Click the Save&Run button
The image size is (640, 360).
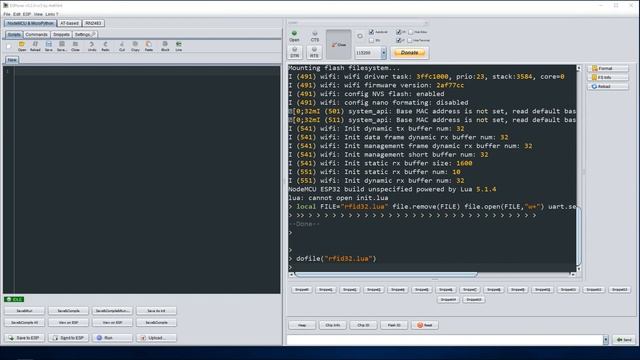24,311
